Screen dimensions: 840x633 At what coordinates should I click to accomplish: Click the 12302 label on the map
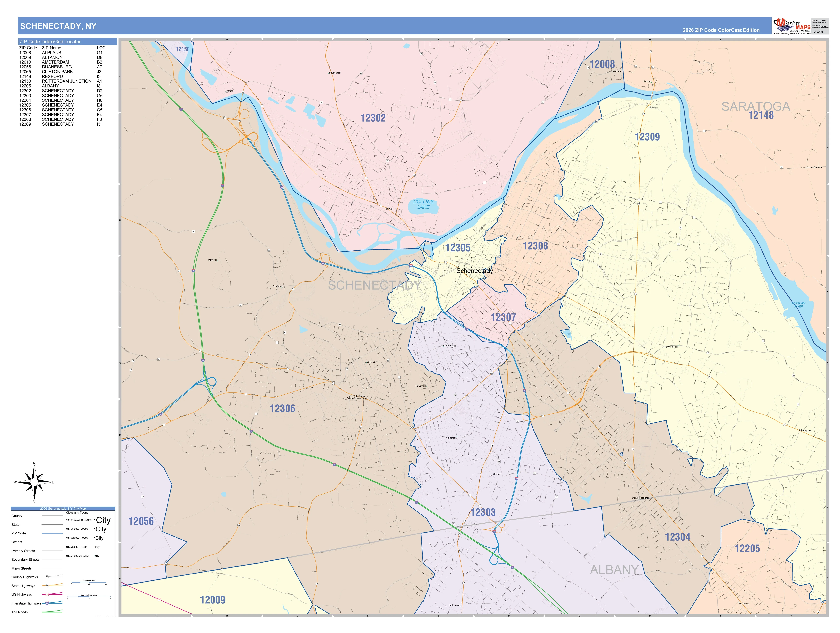point(373,118)
